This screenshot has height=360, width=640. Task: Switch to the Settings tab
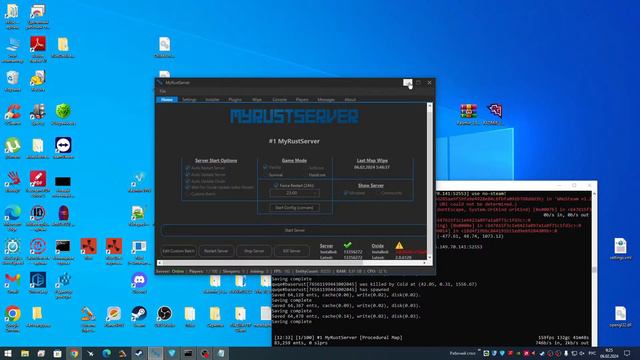189,100
